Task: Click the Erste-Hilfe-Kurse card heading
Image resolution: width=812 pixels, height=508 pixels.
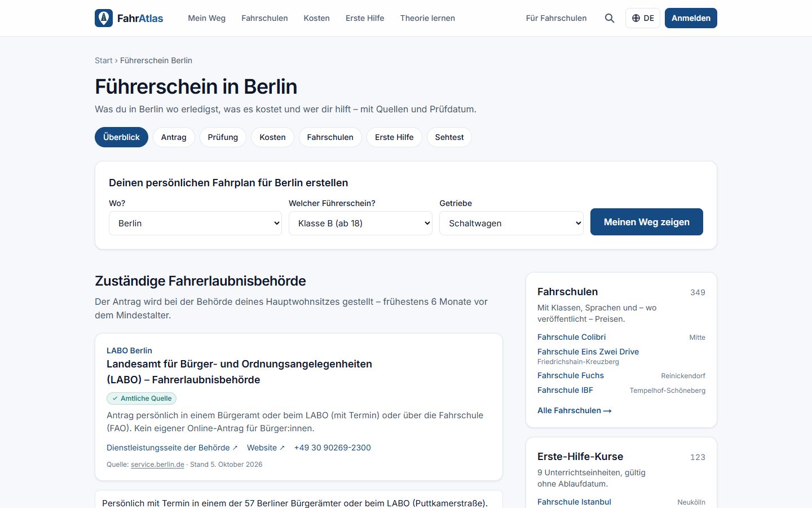Action: 580,457
